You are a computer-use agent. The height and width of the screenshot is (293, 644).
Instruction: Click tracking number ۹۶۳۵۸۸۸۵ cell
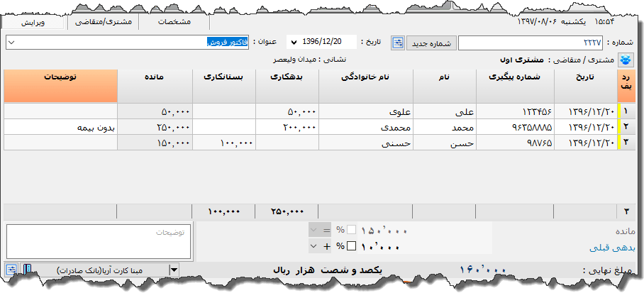[515, 127]
